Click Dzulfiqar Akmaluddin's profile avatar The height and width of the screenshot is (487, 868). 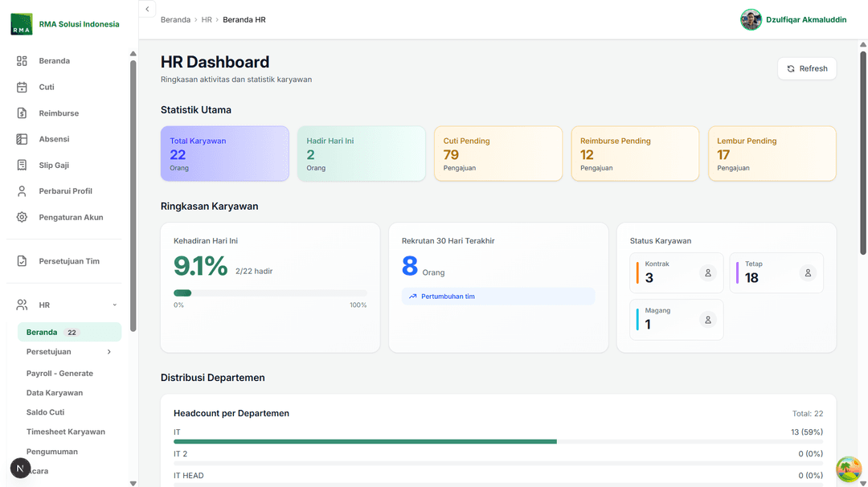(x=751, y=19)
